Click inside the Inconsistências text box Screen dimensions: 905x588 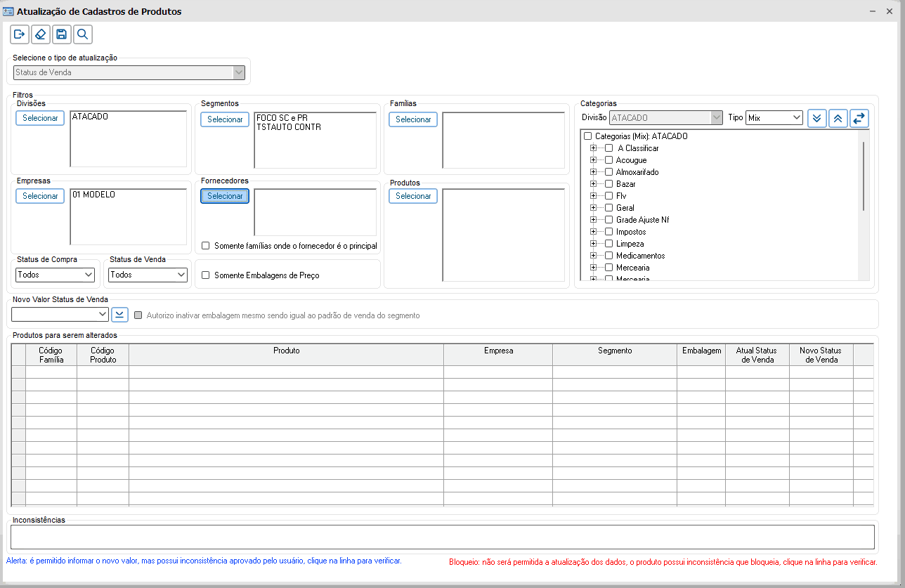click(443, 537)
